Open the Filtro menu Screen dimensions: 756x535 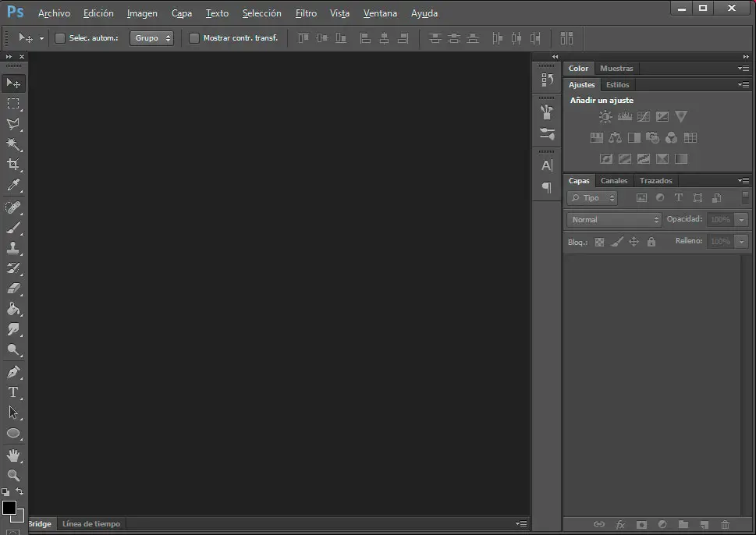click(x=306, y=13)
